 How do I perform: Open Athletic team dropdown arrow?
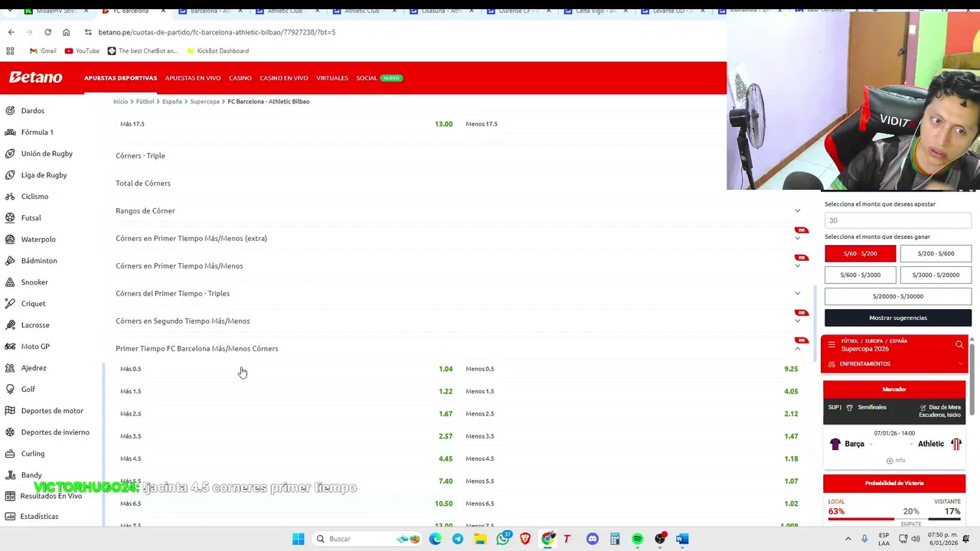click(x=911, y=444)
